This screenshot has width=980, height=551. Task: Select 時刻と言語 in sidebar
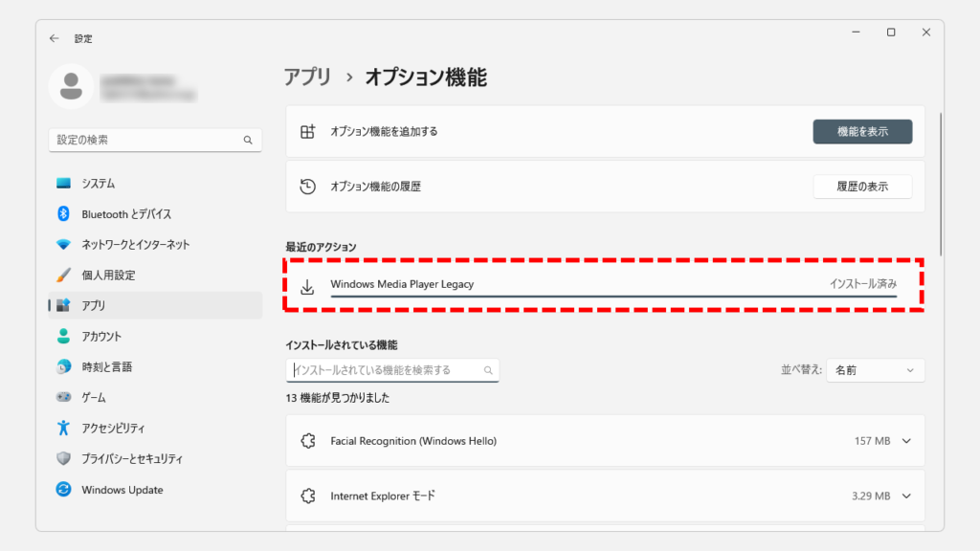(106, 367)
